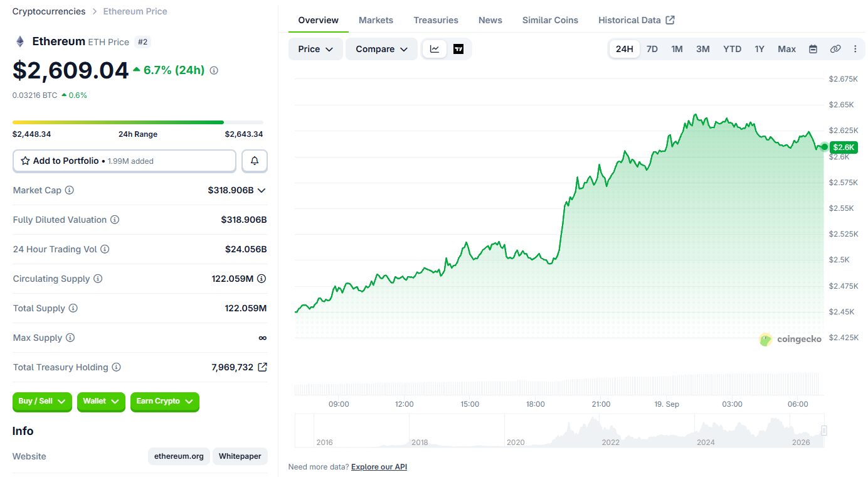Click the $24.056B trading volume value

pyautogui.click(x=246, y=249)
